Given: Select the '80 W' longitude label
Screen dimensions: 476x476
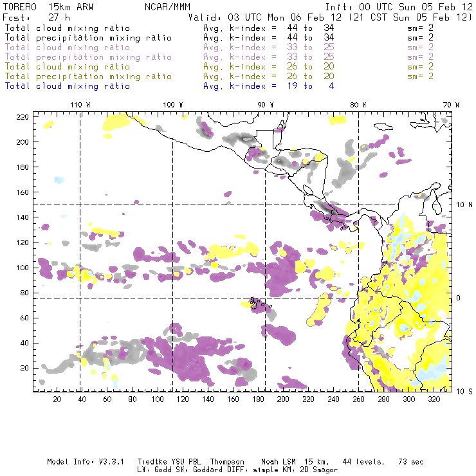Looking at the screenshot, I should coord(358,105).
